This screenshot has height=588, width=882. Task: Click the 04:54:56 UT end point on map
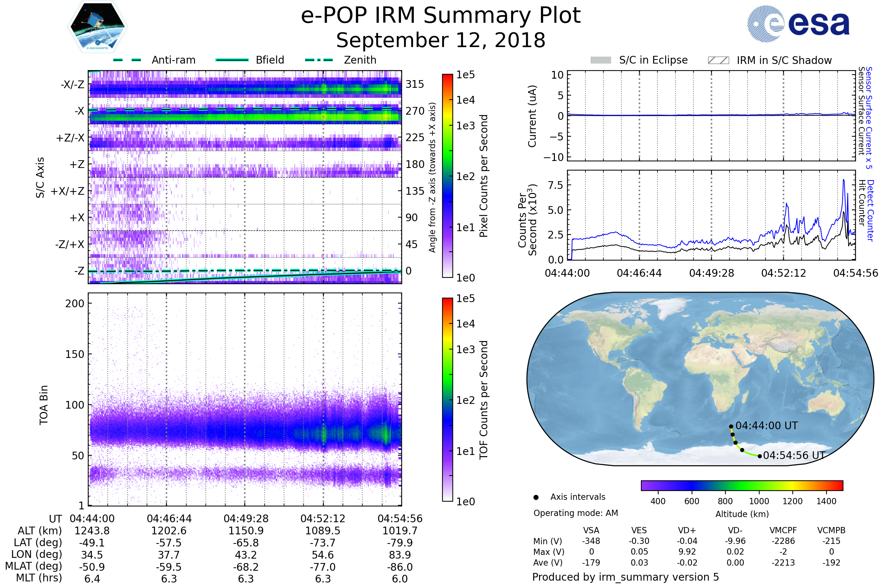[760, 456]
